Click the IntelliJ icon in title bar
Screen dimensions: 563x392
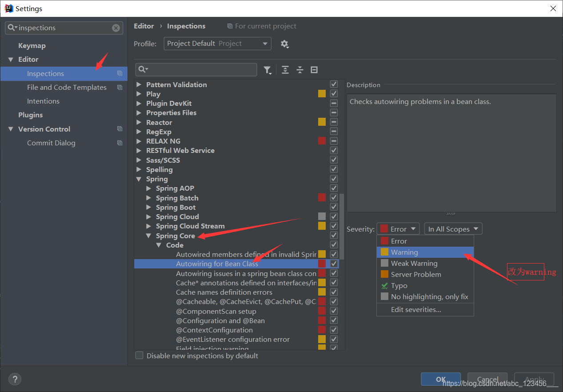(9, 8)
